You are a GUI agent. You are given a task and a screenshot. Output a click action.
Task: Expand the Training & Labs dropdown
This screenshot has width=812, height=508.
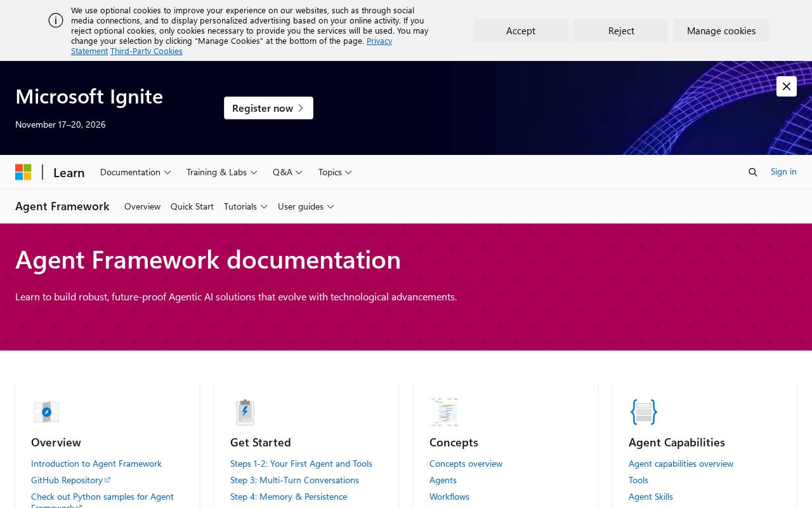[222, 172]
